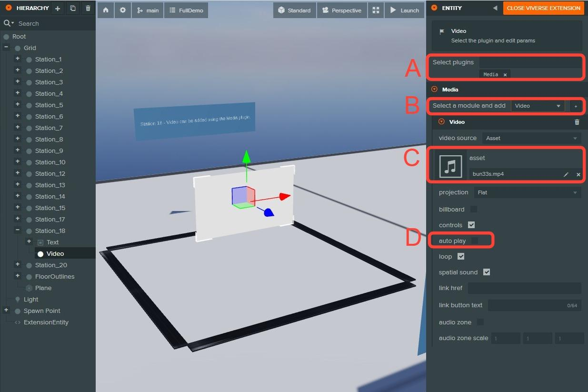Collapse the Station_18 tree node
Image resolution: width=588 pixels, height=392 pixels.
[18, 230]
